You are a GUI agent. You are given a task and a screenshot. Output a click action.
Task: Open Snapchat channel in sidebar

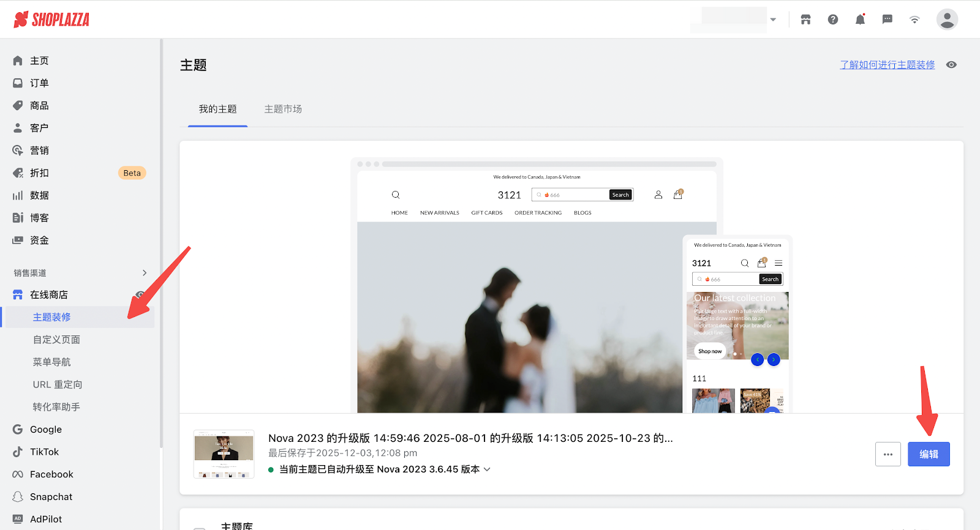51,496
